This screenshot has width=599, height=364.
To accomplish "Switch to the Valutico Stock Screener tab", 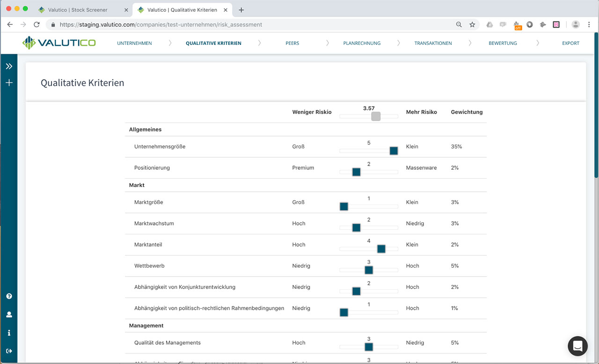I will [77, 9].
